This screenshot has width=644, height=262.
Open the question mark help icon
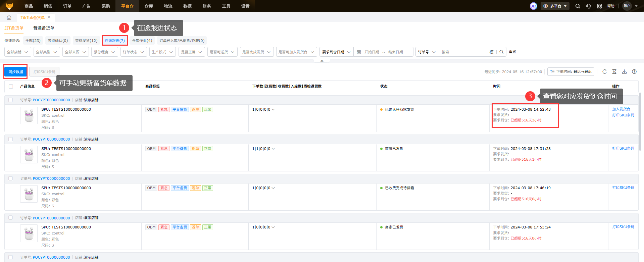(x=634, y=71)
